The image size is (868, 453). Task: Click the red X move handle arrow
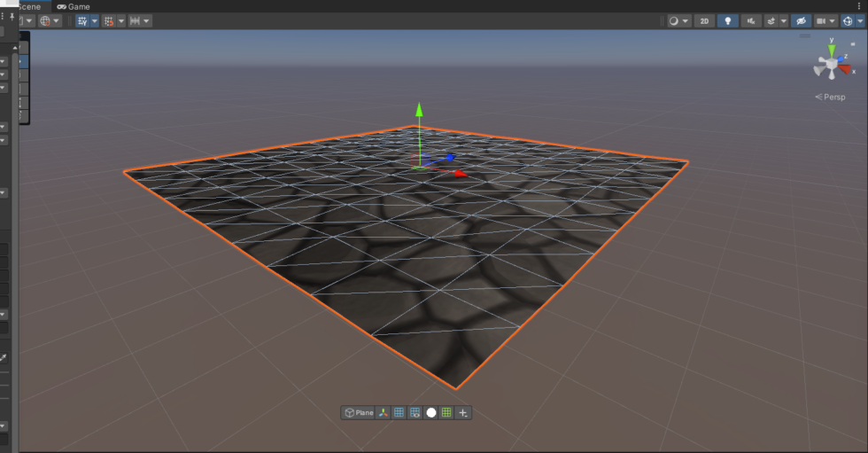pyautogui.click(x=461, y=174)
